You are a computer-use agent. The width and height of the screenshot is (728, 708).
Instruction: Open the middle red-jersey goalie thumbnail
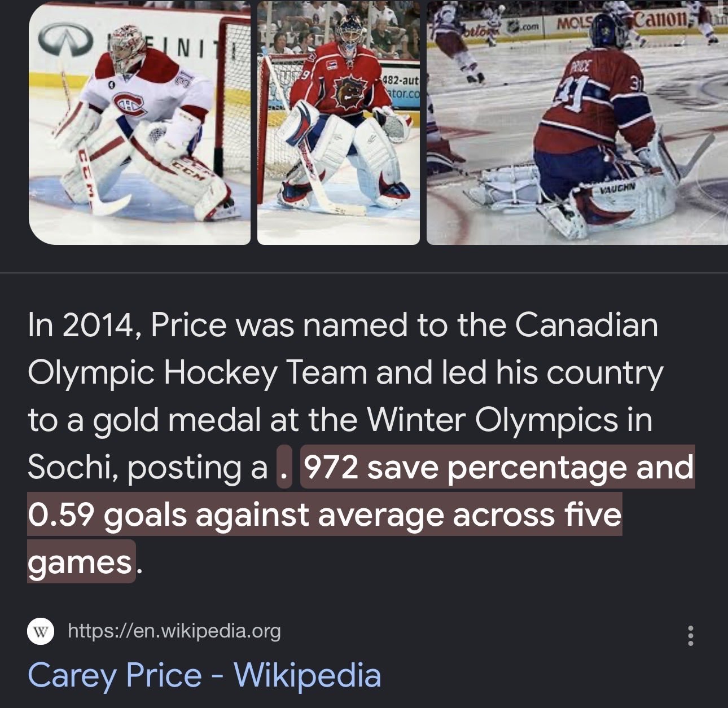pos(338,122)
